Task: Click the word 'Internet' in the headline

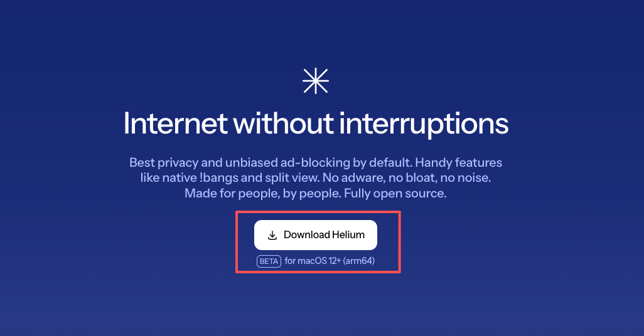Action: 175,123
